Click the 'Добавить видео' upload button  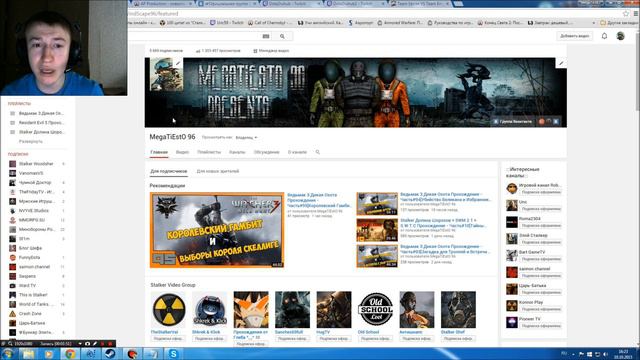coord(575,36)
